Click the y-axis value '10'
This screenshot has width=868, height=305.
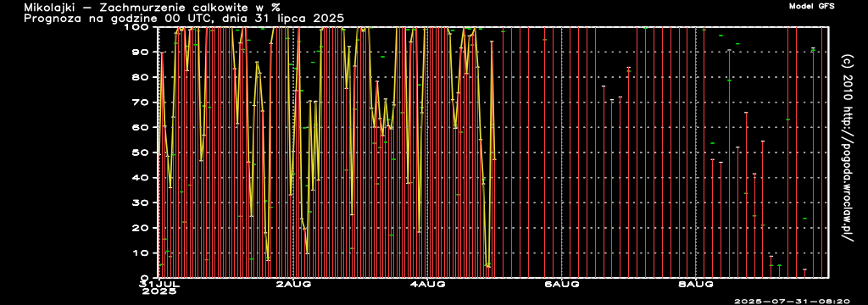pyautogui.click(x=142, y=253)
